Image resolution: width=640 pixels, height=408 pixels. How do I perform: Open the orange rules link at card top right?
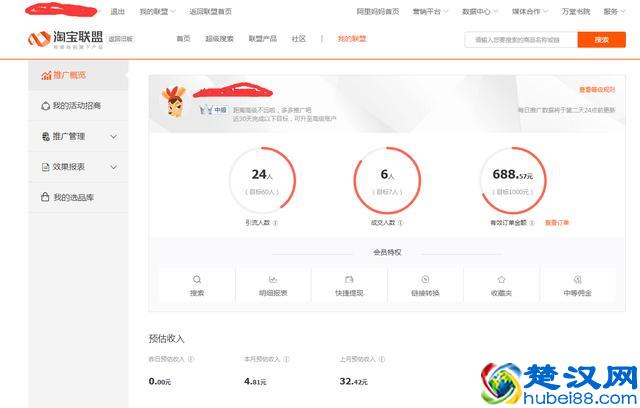[x=597, y=90]
